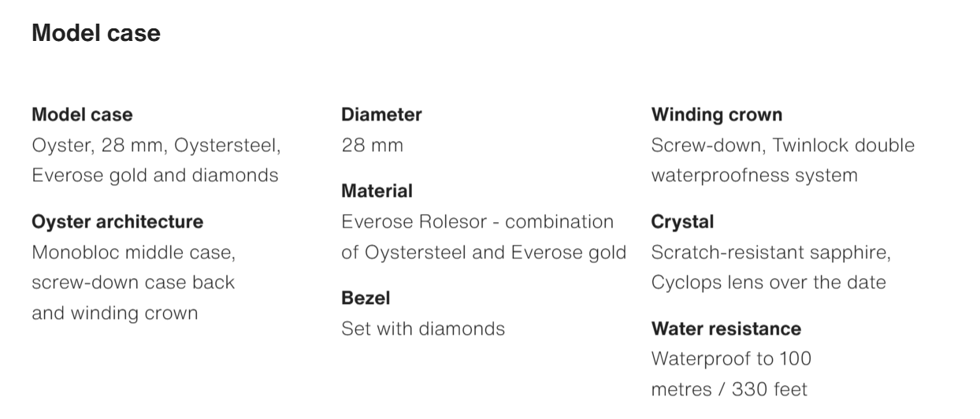Image resolution: width=980 pixels, height=419 pixels.
Task: Click the bold "Bezel" label
Action: 366,298
